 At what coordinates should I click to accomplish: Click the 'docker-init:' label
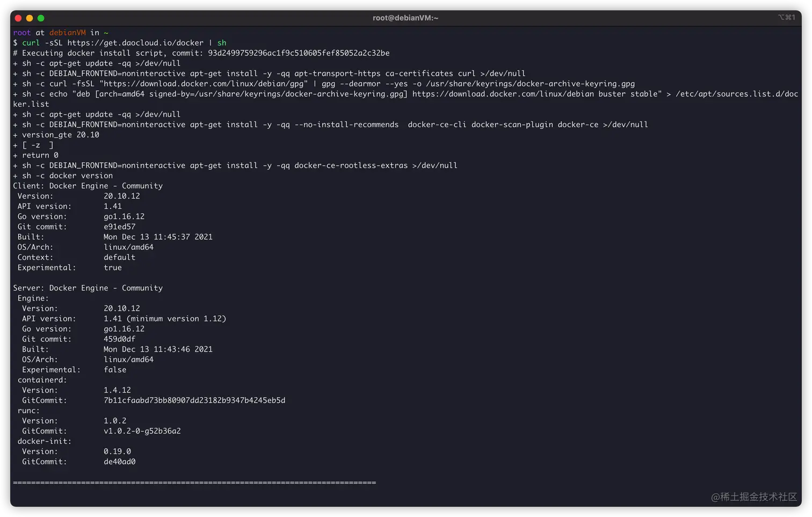(x=45, y=441)
